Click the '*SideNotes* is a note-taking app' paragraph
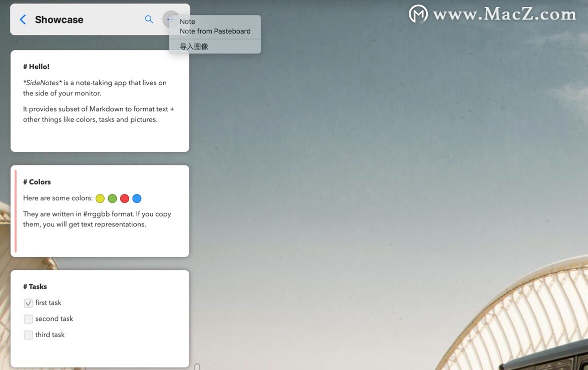The image size is (588, 370). click(x=95, y=88)
